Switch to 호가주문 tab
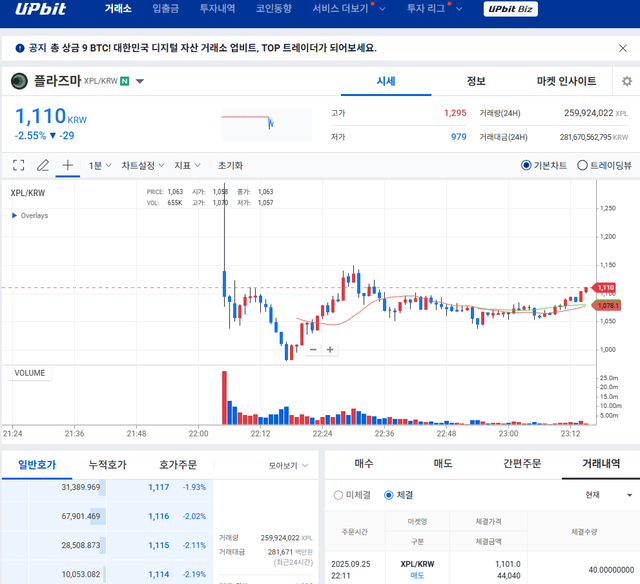The image size is (640, 584). point(178,465)
